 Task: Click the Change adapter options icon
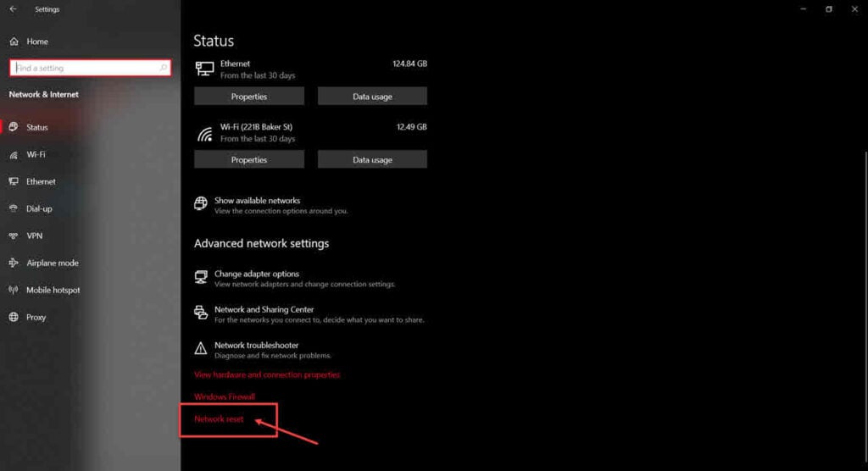point(200,277)
